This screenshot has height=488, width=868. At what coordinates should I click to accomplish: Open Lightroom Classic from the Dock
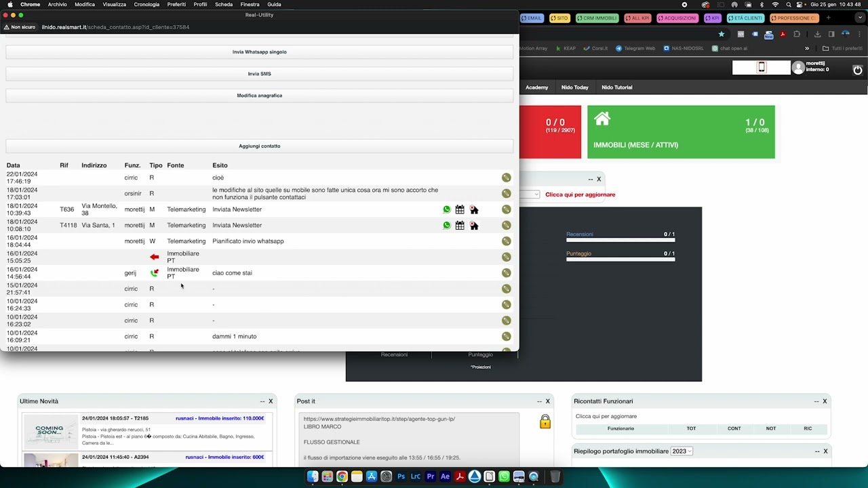click(416, 476)
